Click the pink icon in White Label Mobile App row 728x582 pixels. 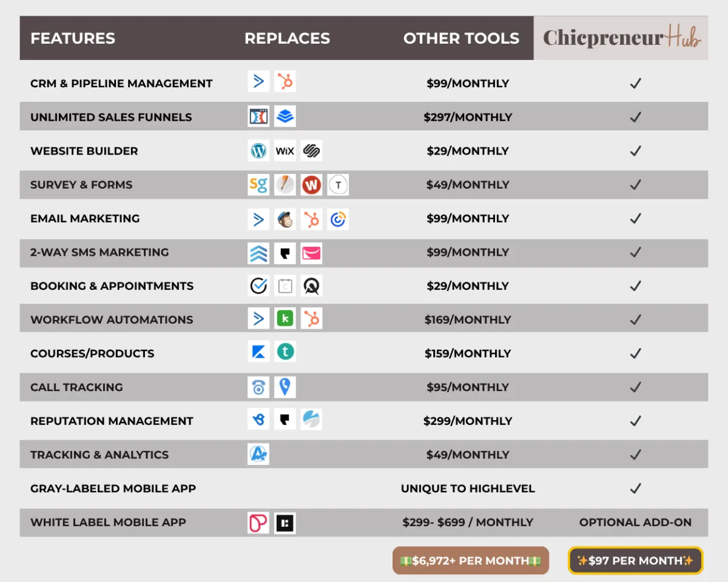point(258,523)
